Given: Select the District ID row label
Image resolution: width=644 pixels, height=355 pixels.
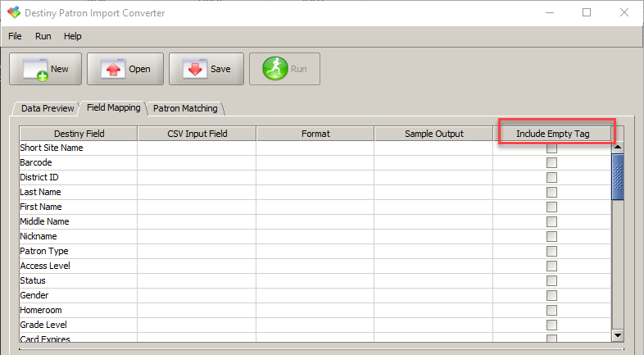Looking at the screenshot, I should [x=39, y=177].
